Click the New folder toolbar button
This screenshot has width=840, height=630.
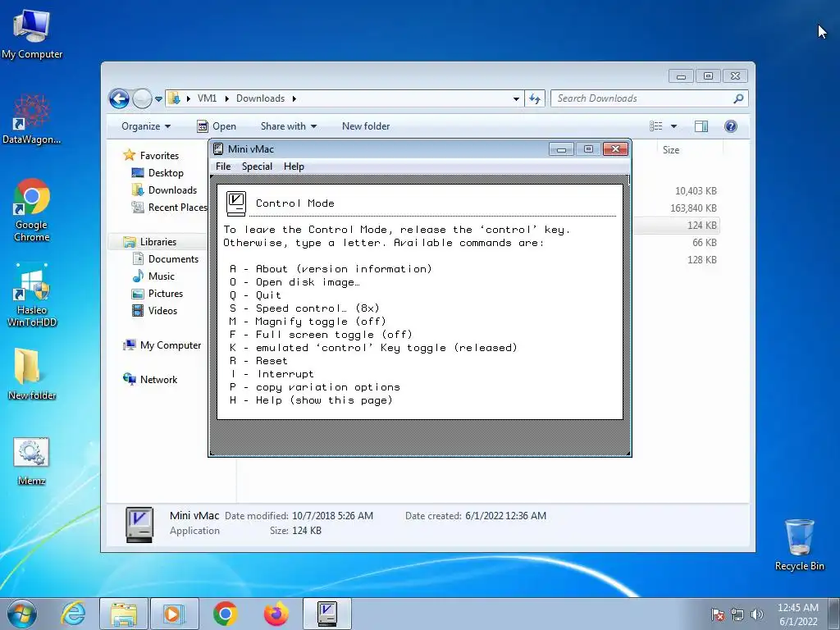[366, 126]
